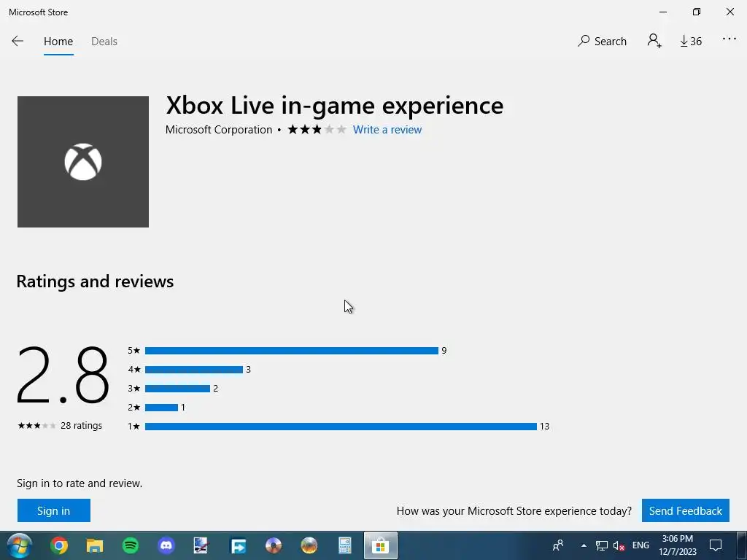Image resolution: width=747 pixels, height=560 pixels.
Task: Select the 1-star rating bar
Action: (341, 426)
